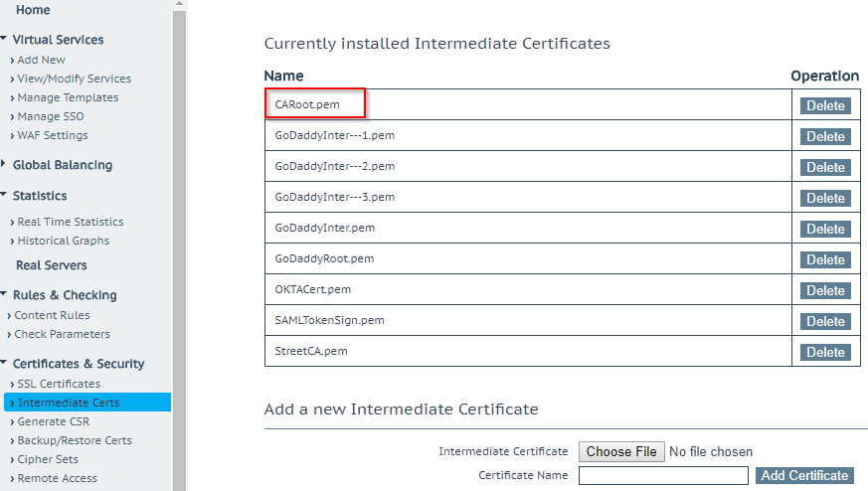Delete the GoDaddyRoot.pem certificate
Viewport: 868px width, 491px height.
pos(825,259)
